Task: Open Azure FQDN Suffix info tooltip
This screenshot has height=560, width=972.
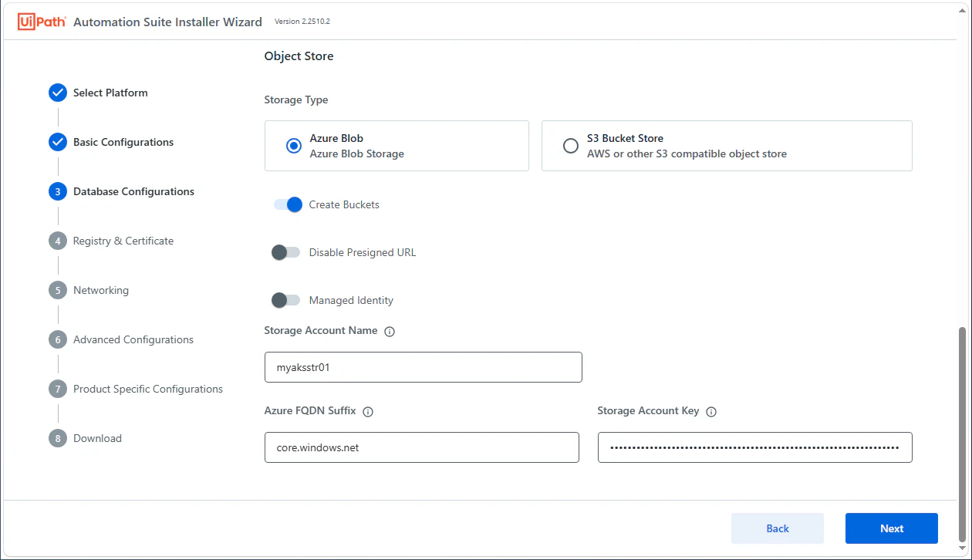Action: tap(368, 412)
